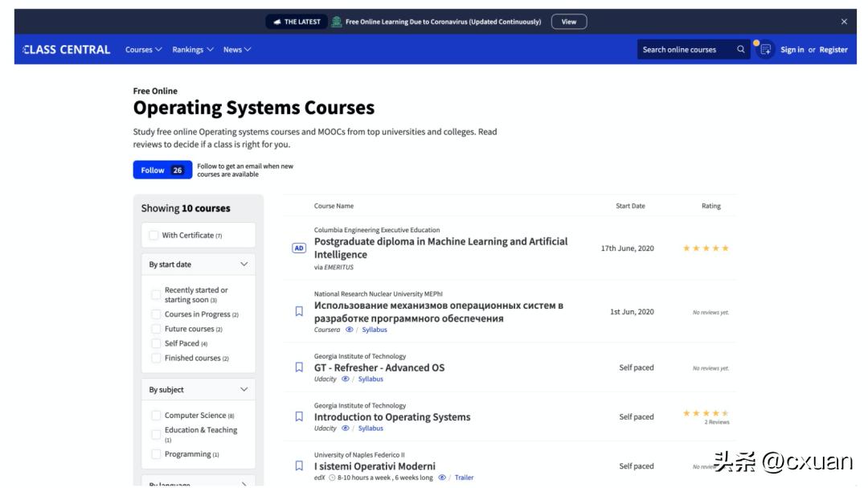868x488 pixels.
Task: Tick the Computer Science subject checkbox
Action: pyautogui.click(x=156, y=416)
